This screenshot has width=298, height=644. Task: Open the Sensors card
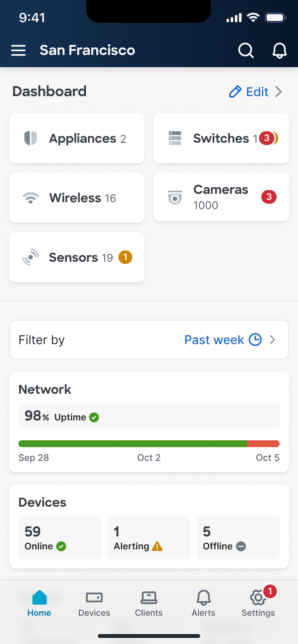[77, 257]
